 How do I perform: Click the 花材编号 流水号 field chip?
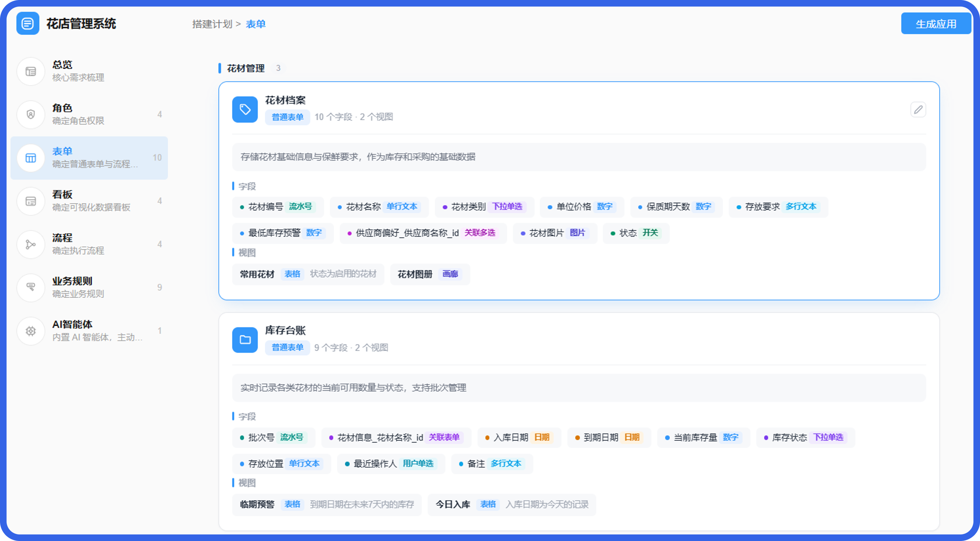[x=278, y=207]
